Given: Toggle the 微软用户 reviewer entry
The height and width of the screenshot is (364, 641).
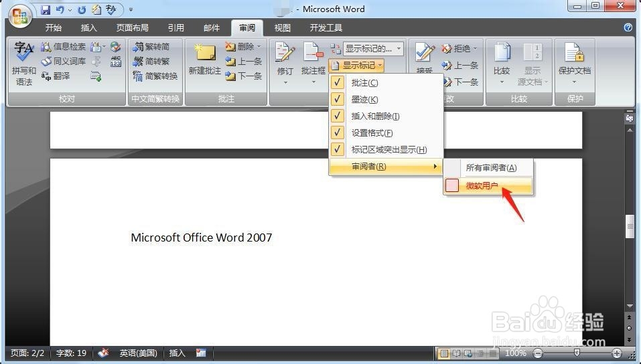Looking at the screenshot, I should [x=488, y=186].
